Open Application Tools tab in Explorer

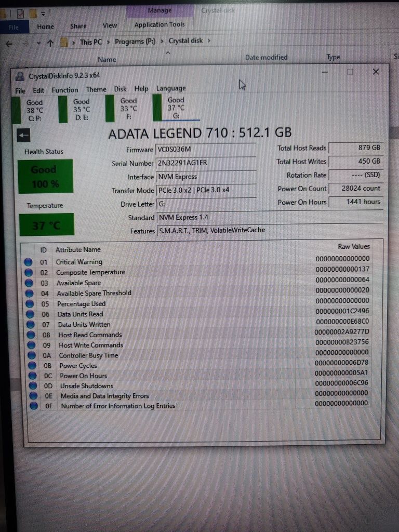159,24
